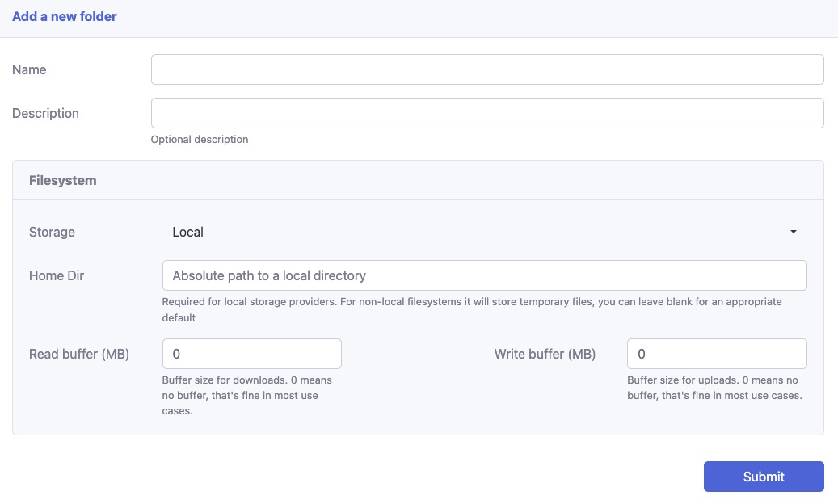Click the 'Optional description' hint text
838x504 pixels.
click(x=200, y=140)
